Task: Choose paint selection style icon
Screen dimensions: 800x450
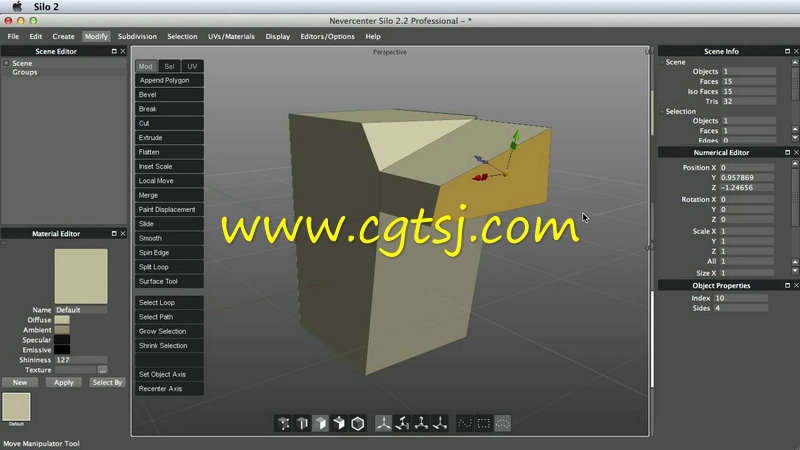Action: (x=465, y=423)
